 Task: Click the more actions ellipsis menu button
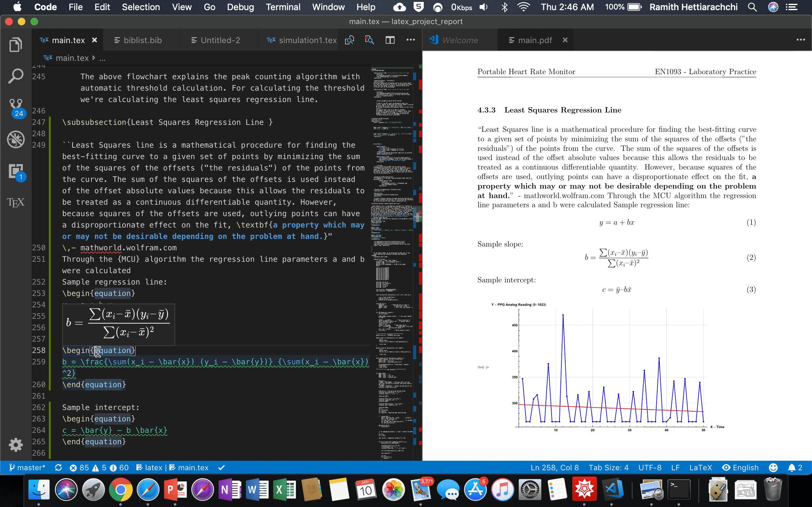(x=411, y=40)
